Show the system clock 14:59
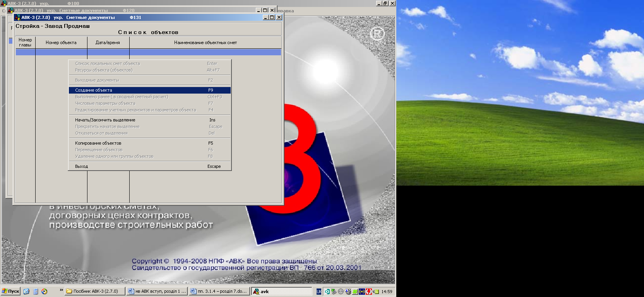This screenshot has height=297, width=644. click(387, 292)
